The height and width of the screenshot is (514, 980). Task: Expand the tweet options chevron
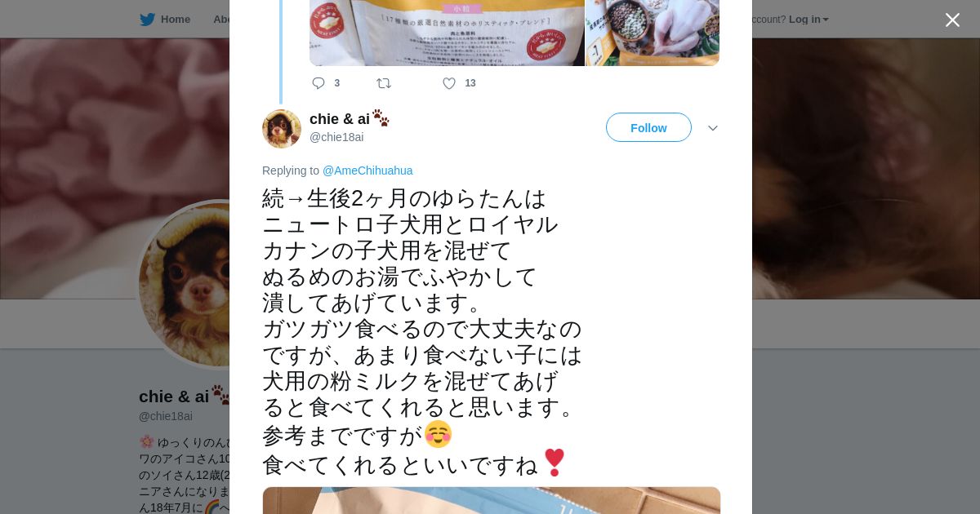coord(712,128)
